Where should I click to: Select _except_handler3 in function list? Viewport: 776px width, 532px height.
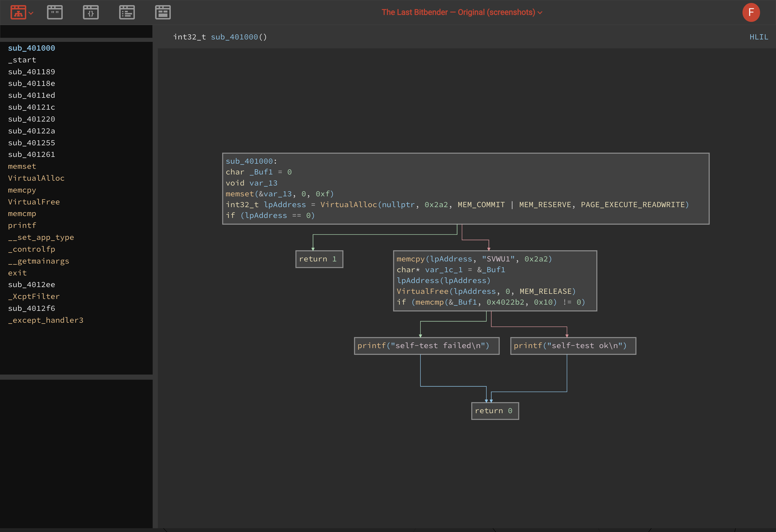coord(46,320)
